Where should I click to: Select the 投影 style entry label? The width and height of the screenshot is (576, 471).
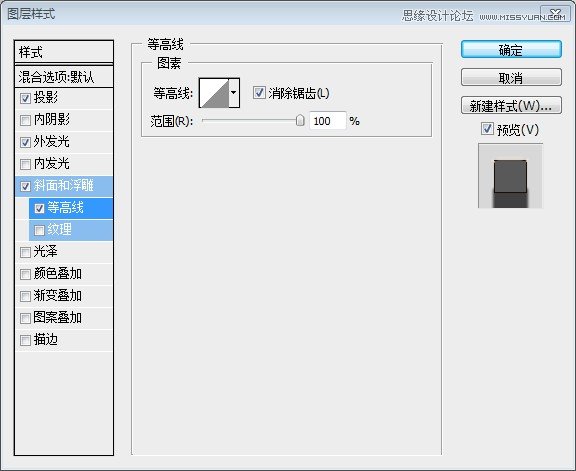click(46, 97)
